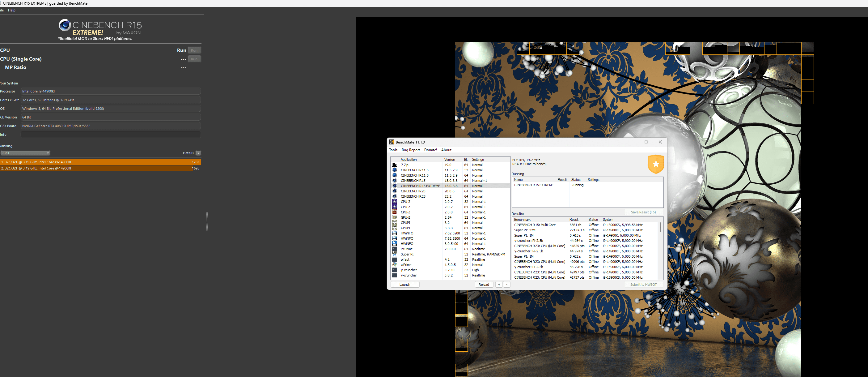This screenshot has height=377, width=868.
Task: Click Cinebench panel splitter handle
Action: click(x=206, y=221)
